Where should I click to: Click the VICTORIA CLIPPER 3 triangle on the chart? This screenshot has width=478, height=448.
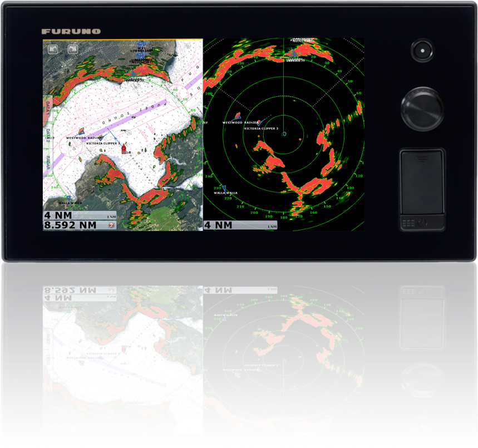101,138
